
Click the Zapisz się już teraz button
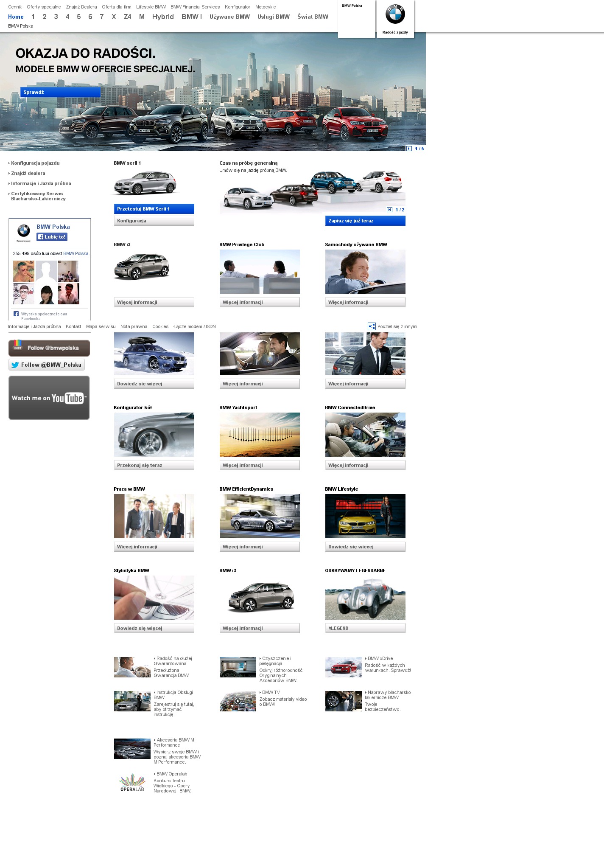tap(365, 221)
